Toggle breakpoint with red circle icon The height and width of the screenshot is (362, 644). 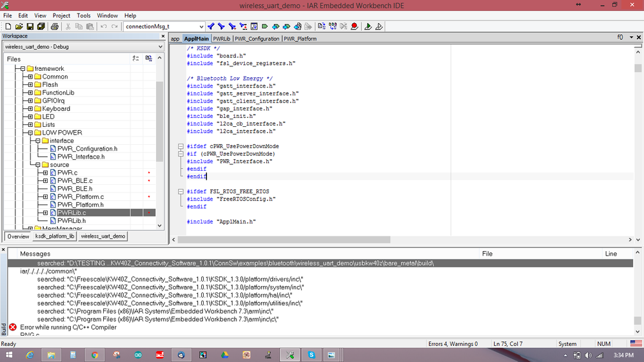355,26
